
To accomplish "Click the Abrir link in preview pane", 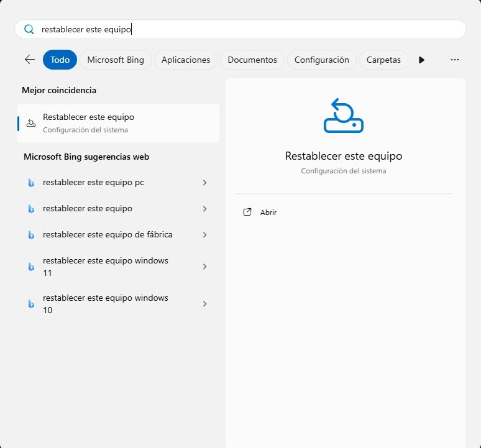I will [268, 213].
